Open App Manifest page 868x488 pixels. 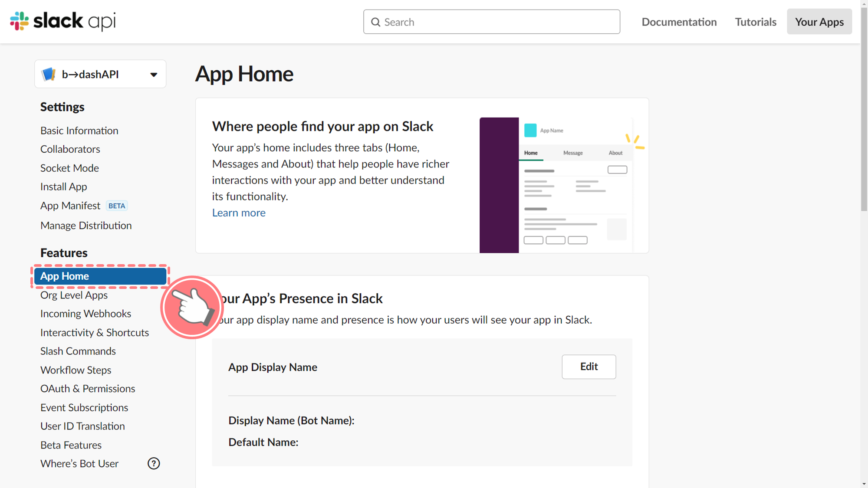click(70, 206)
